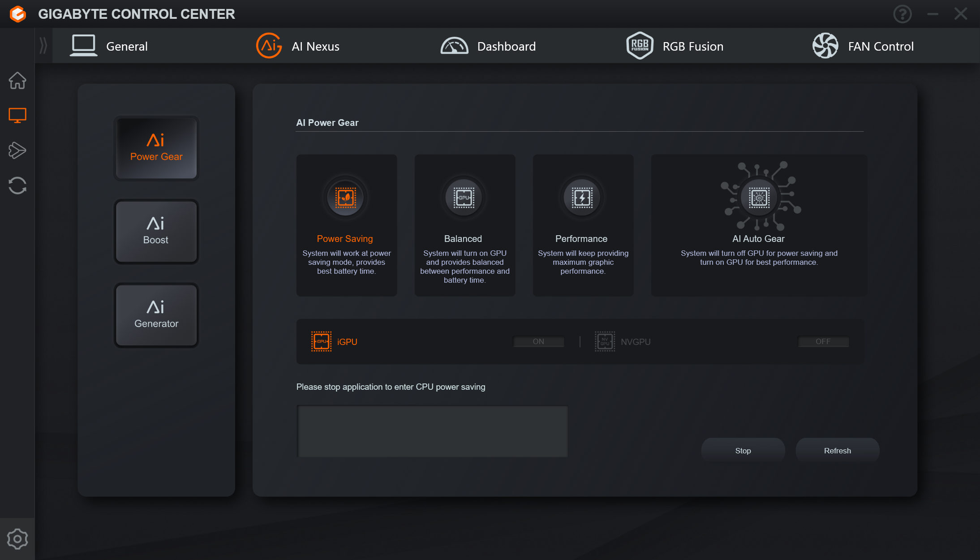Open the paper-plane sidebar icon

(x=17, y=151)
